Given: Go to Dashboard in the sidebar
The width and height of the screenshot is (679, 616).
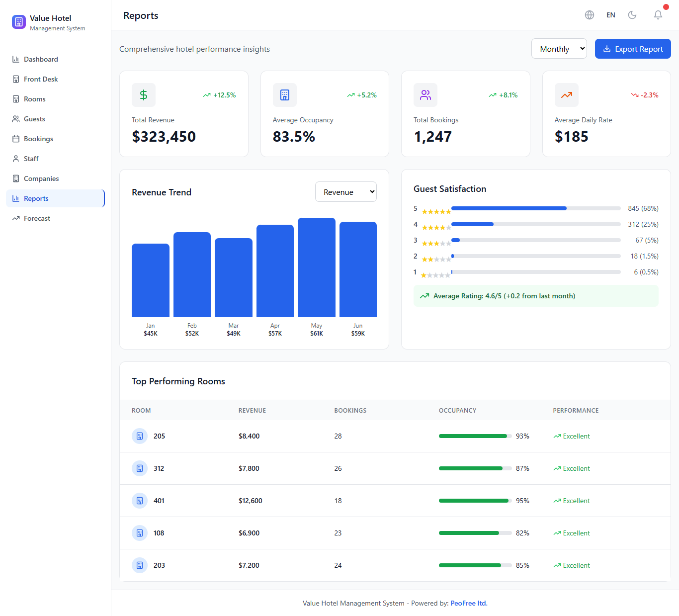Looking at the screenshot, I should [41, 59].
